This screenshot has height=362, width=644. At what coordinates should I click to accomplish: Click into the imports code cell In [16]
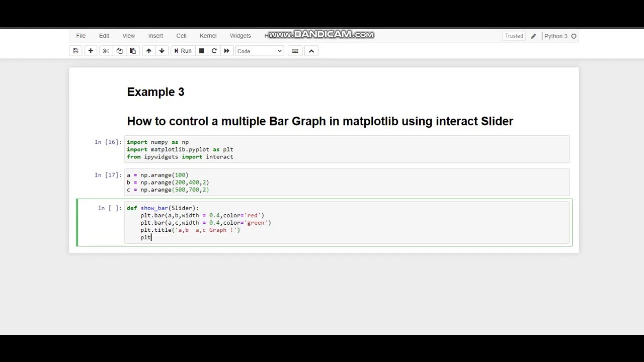tap(347, 149)
